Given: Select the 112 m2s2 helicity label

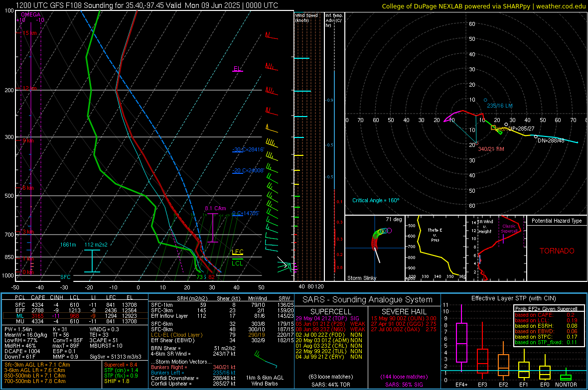Looking at the screenshot, I should (96, 245).
